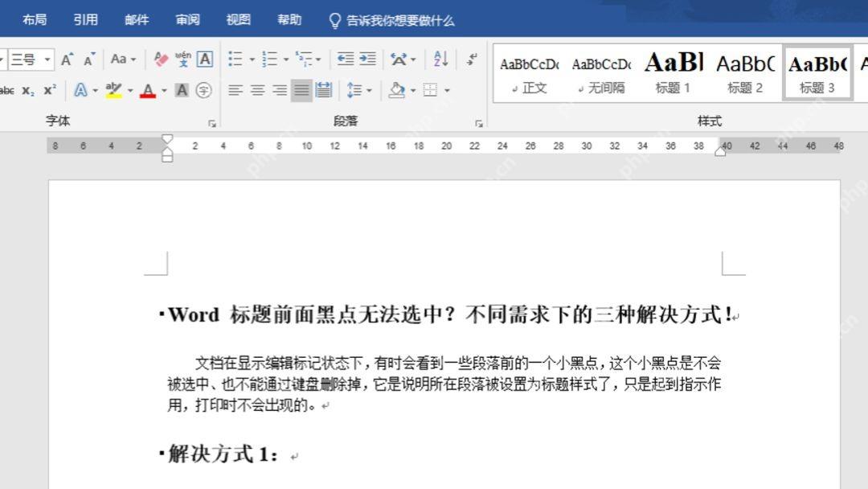Click the Numbering list icon

tap(269, 59)
